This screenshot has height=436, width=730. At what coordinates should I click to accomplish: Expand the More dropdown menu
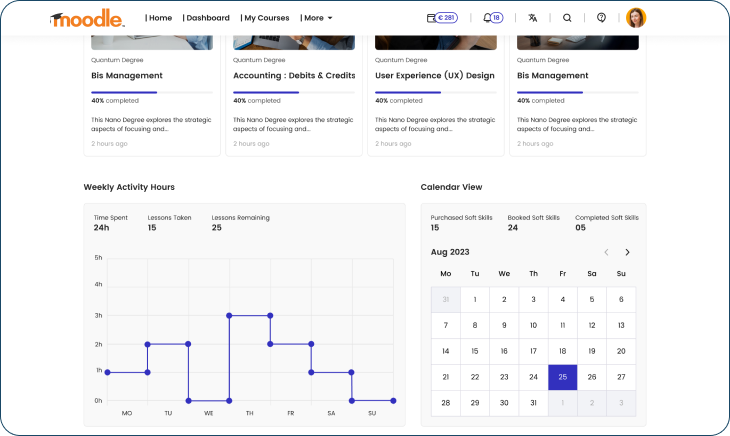tap(317, 18)
